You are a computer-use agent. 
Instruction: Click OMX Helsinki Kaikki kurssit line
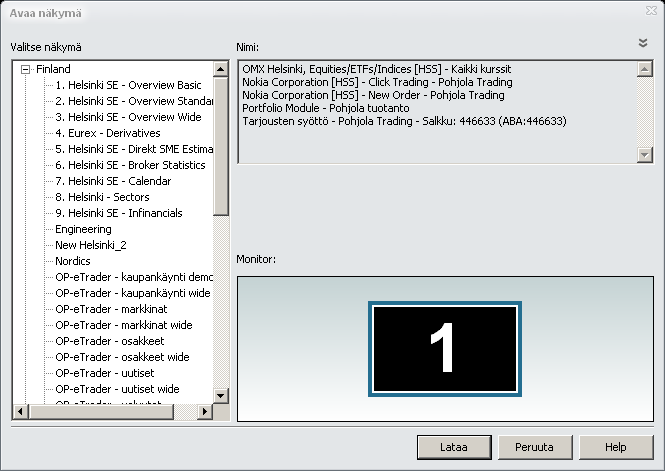(377, 69)
